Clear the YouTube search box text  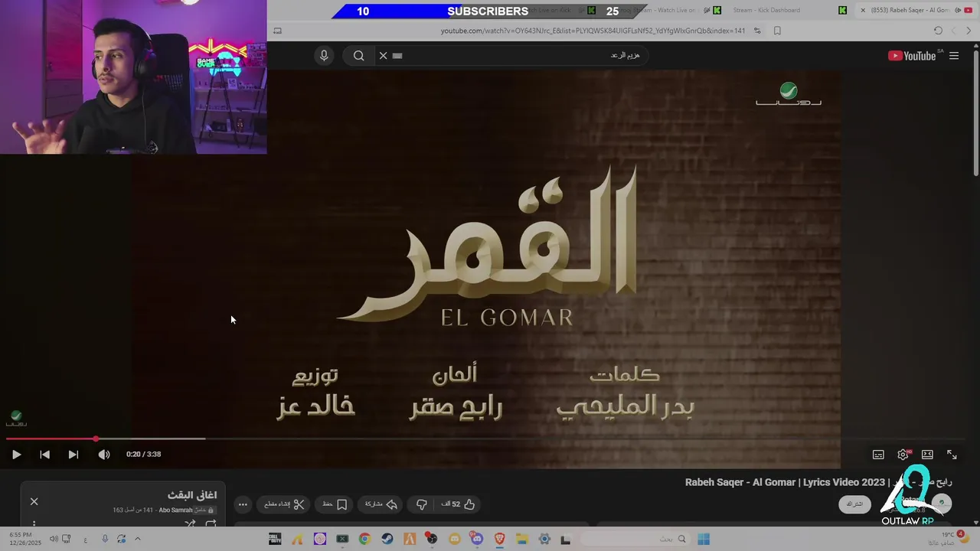(383, 55)
